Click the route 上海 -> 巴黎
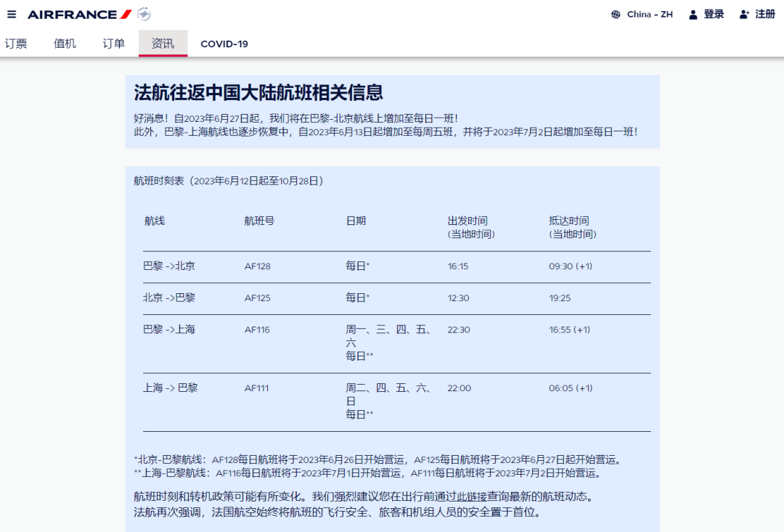The height and width of the screenshot is (532, 784). (171, 388)
